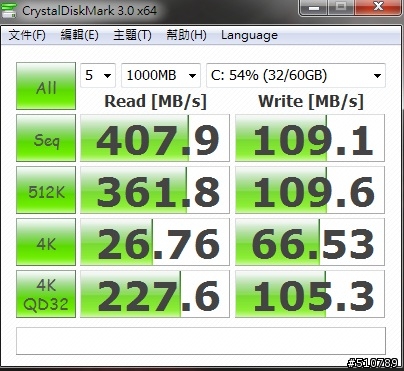Select 4K QD32 read result 227.6
The width and height of the screenshot is (404, 371).
(155, 294)
